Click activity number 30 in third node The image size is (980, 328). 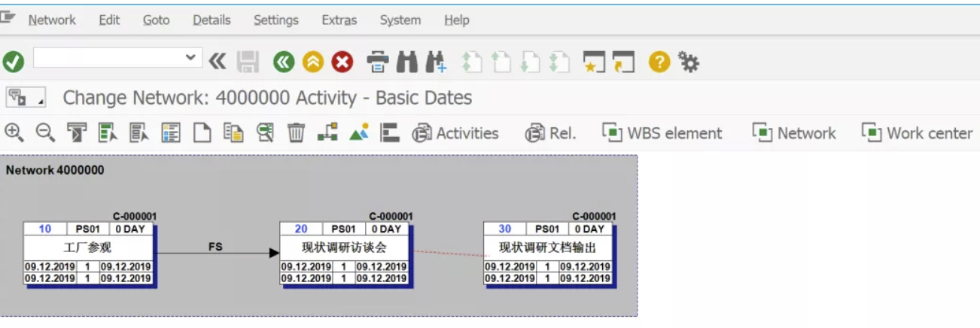tap(504, 229)
